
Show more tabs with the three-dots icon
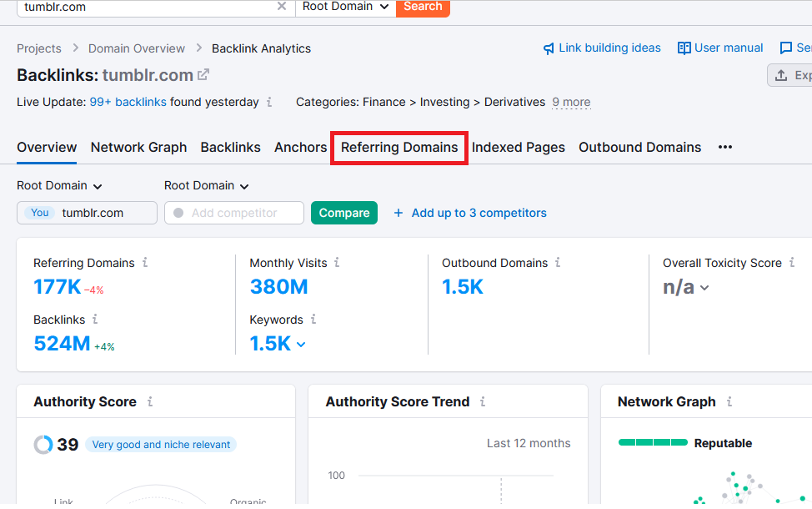click(725, 148)
